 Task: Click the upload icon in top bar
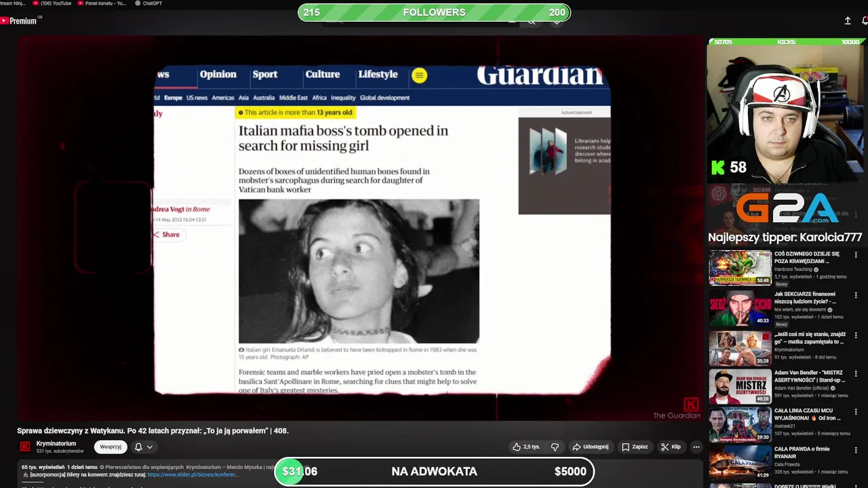click(848, 21)
